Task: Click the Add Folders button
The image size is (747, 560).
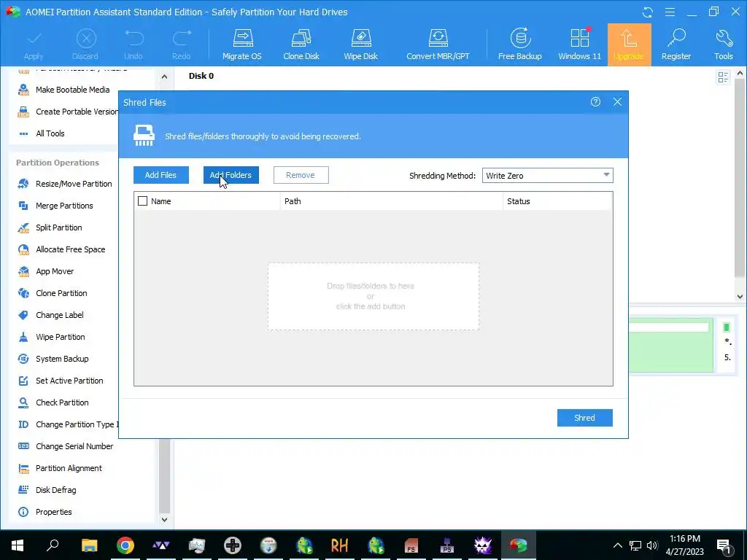Action: pos(231,175)
